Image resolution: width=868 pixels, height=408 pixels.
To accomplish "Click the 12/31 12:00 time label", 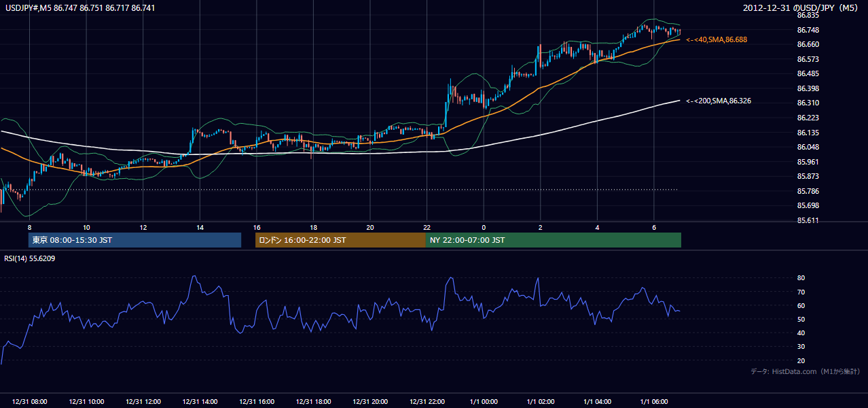I will [143, 402].
